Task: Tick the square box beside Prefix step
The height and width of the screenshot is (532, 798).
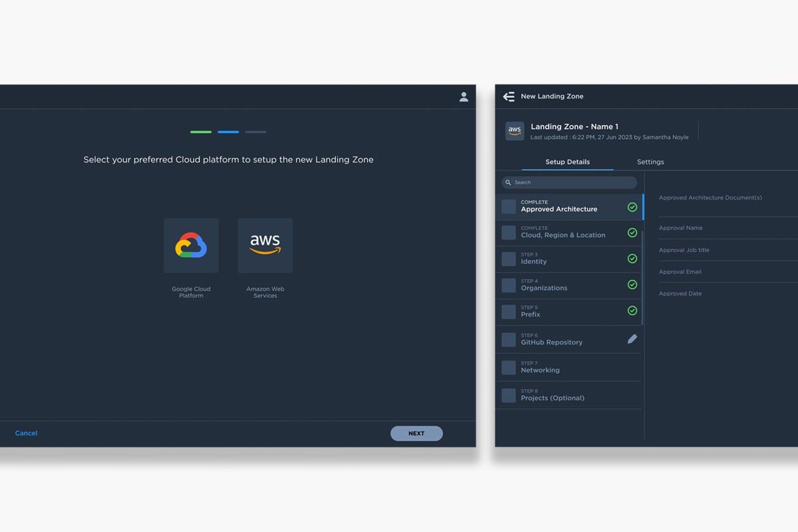Action: 509,312
